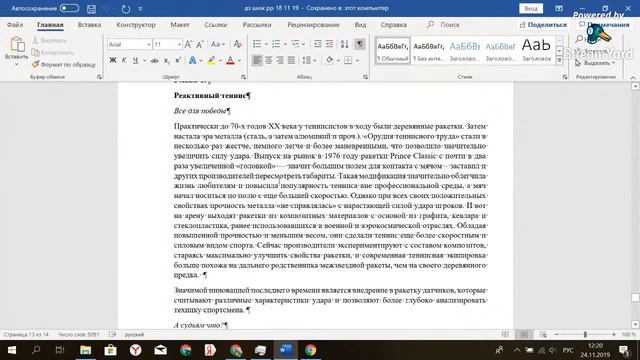Apply red font color

pos(230,60)
